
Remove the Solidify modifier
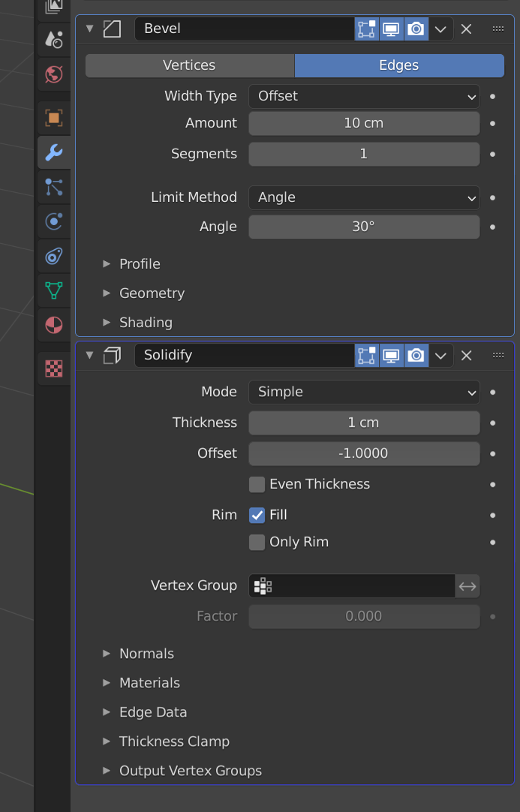466,355
